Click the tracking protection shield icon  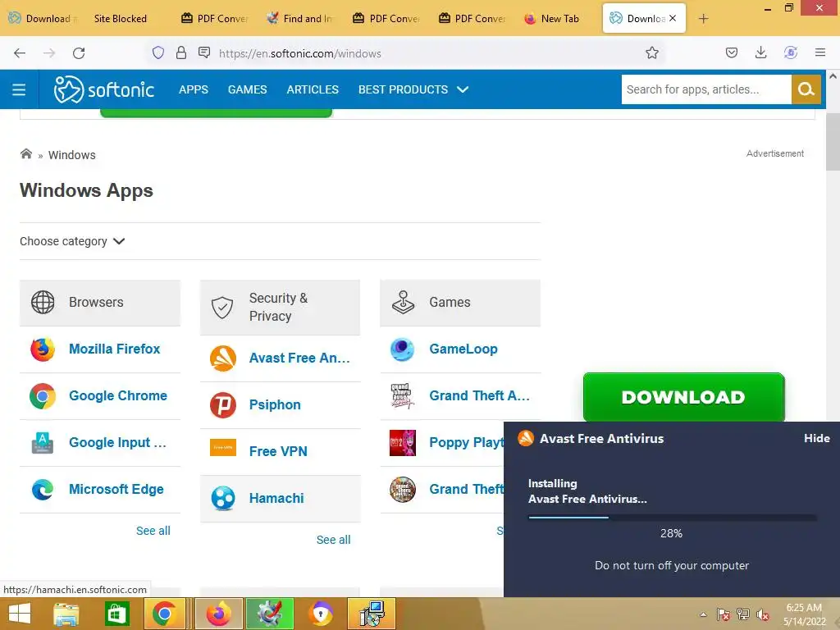coord(158,52)
